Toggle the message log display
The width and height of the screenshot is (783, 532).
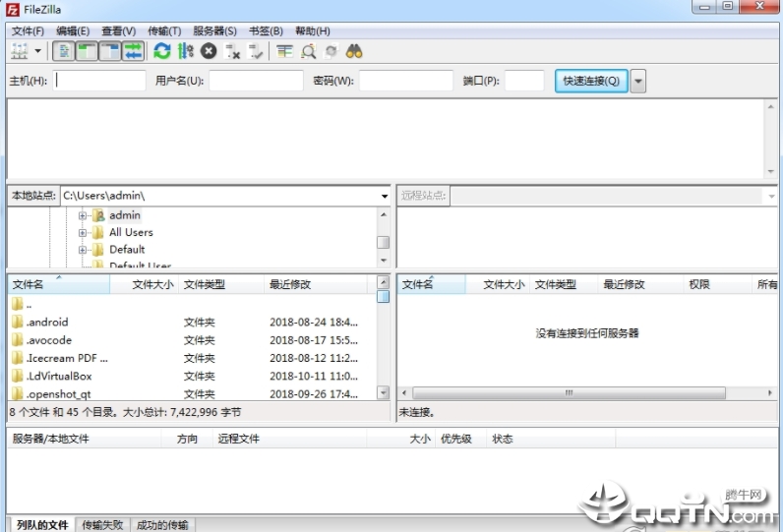(64, 51)
